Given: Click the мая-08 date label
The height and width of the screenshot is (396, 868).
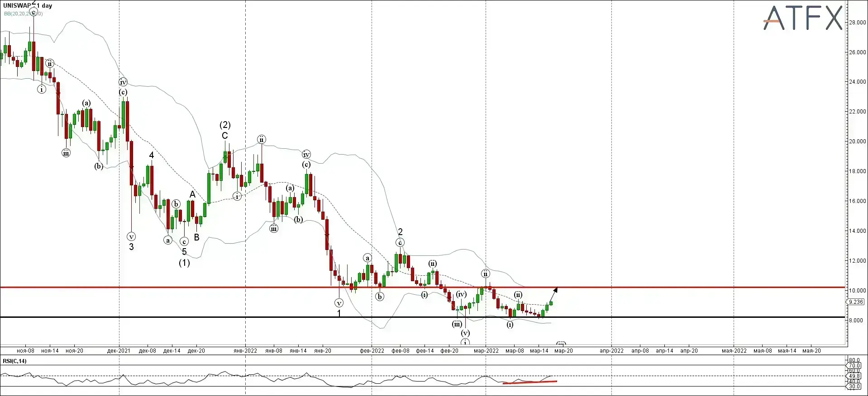Looking at the screenshot, I should [x=763, y=350].
